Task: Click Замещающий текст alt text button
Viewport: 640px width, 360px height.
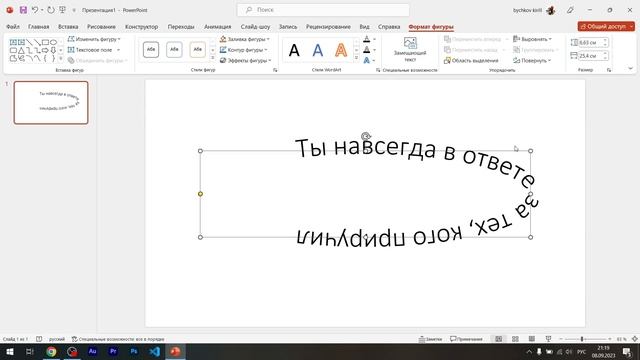Action: pos(410,49)
